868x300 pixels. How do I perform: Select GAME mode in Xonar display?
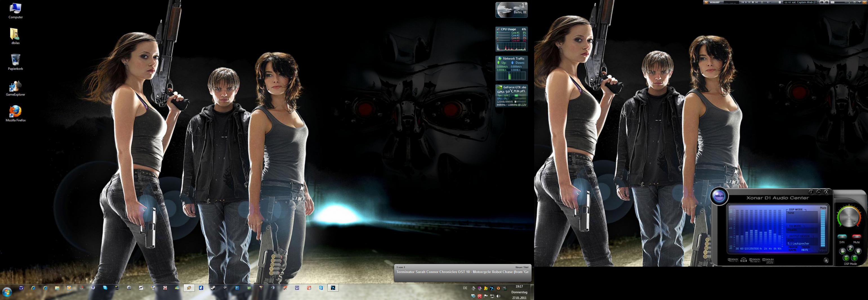792,250
